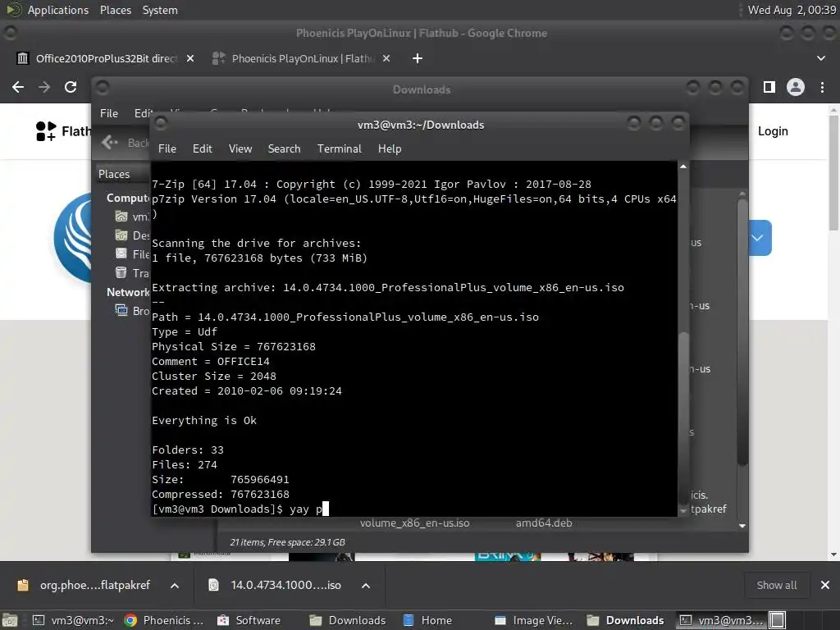This screenshot has width=840, height=630.
Task: Open the downloaded org.phoe flatpakref file
Action: click(85, 585)
